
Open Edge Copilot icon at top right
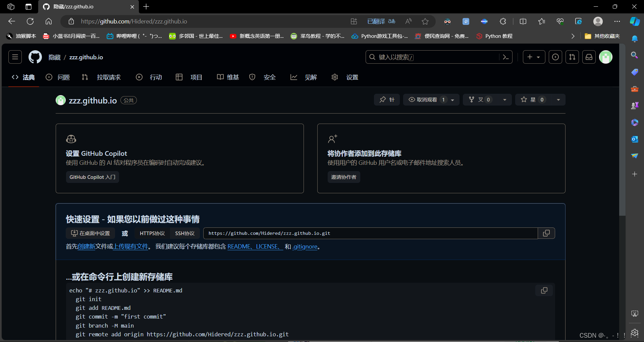pos(635,21)
